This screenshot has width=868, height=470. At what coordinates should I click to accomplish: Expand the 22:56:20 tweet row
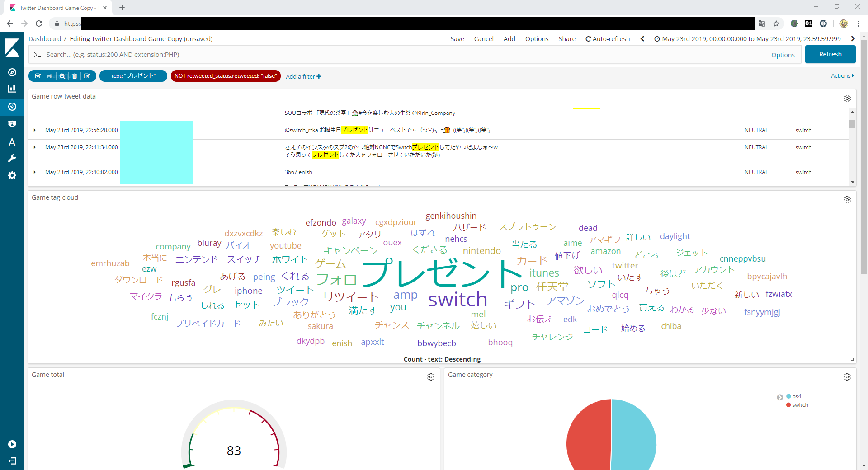tap(35, 130)
